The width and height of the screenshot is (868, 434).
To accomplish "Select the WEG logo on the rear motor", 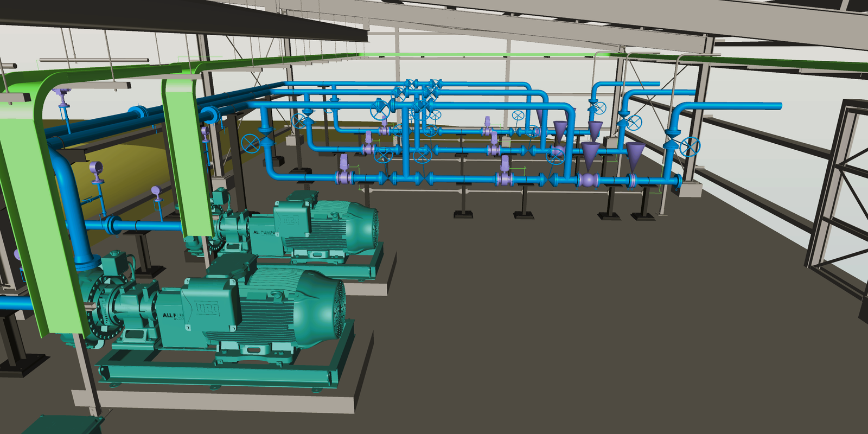I will (x=290, y=220).
